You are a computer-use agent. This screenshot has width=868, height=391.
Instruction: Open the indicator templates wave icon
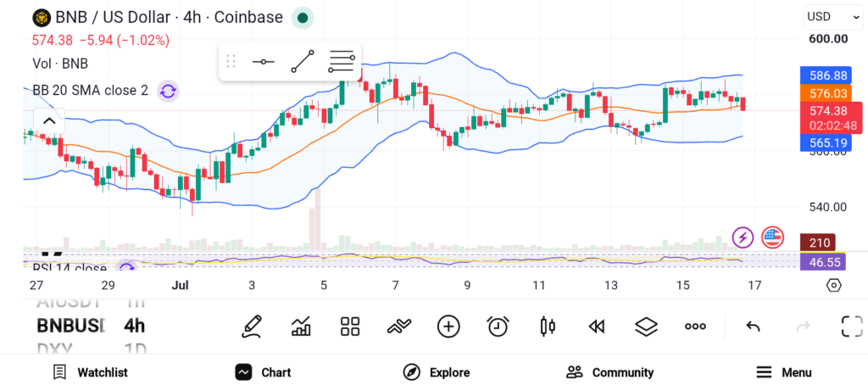[399, 327]
